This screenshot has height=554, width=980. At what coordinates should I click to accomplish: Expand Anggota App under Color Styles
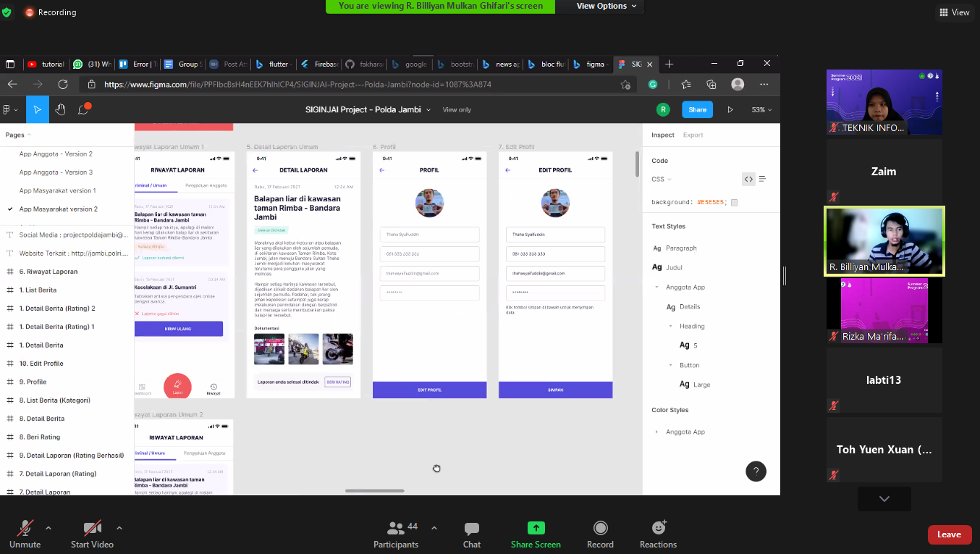click(656, 432)
